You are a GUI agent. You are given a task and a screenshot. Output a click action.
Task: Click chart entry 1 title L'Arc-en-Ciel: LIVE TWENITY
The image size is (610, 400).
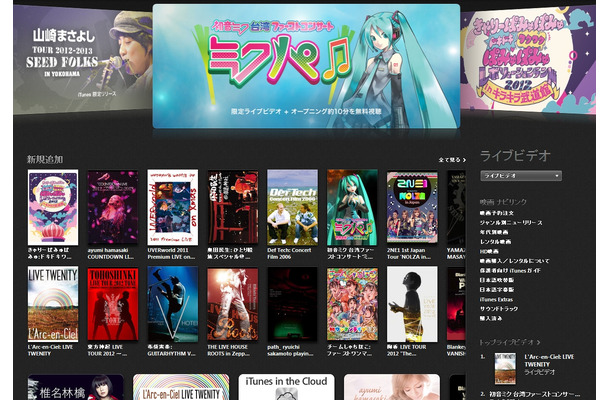pyautogui.click(x=549, y=361)
